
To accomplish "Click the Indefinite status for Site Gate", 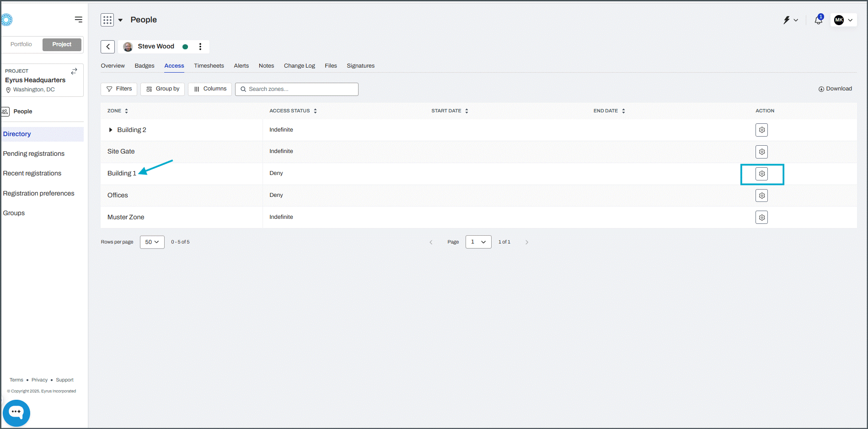I will [281, 152].
